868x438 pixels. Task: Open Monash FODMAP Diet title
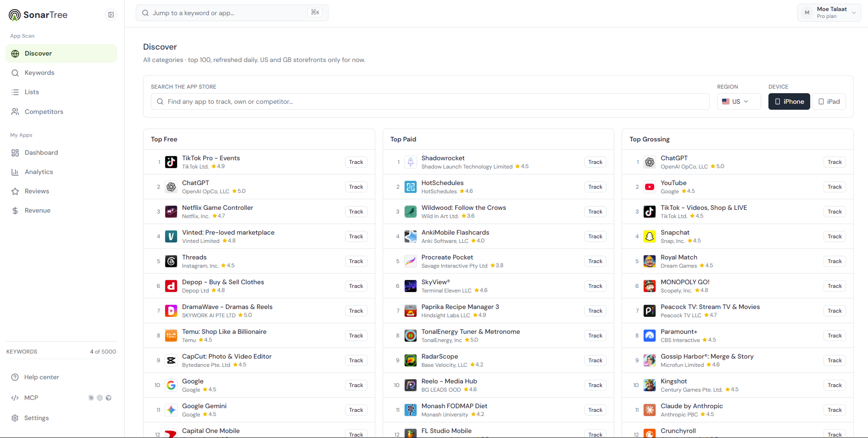point(454,406)
